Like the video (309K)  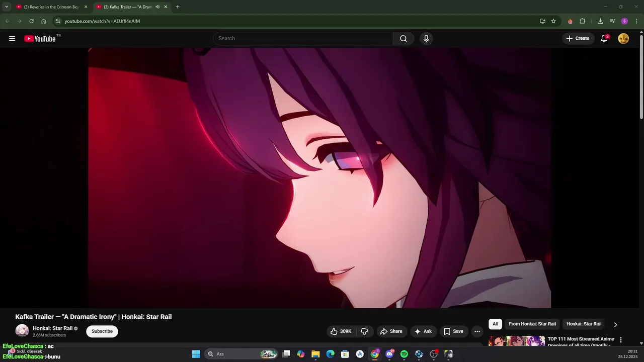[x=341, y=331]
